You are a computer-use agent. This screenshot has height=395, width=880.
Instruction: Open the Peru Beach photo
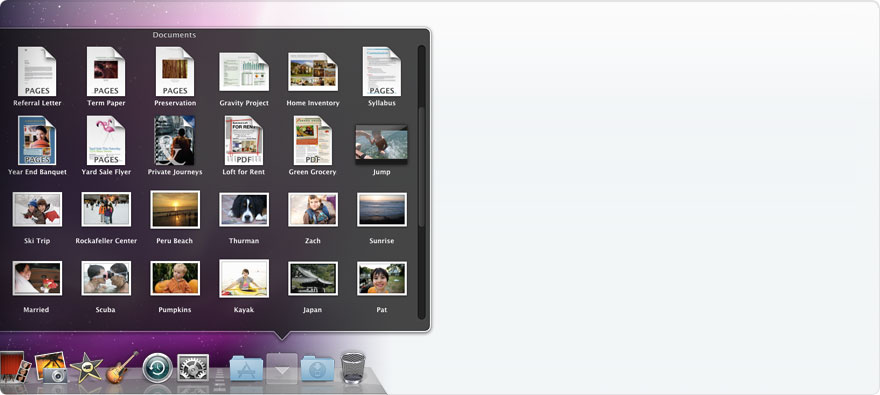(x=175, y=209)
